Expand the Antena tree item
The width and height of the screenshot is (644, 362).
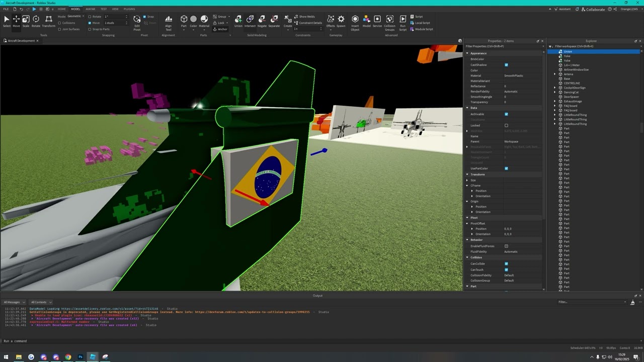[x=555, y=74]
